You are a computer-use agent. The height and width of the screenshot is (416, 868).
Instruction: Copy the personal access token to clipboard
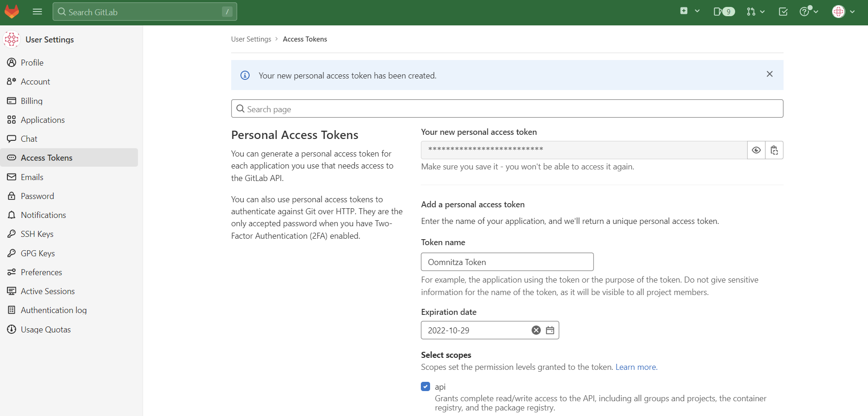coord(774,150)
